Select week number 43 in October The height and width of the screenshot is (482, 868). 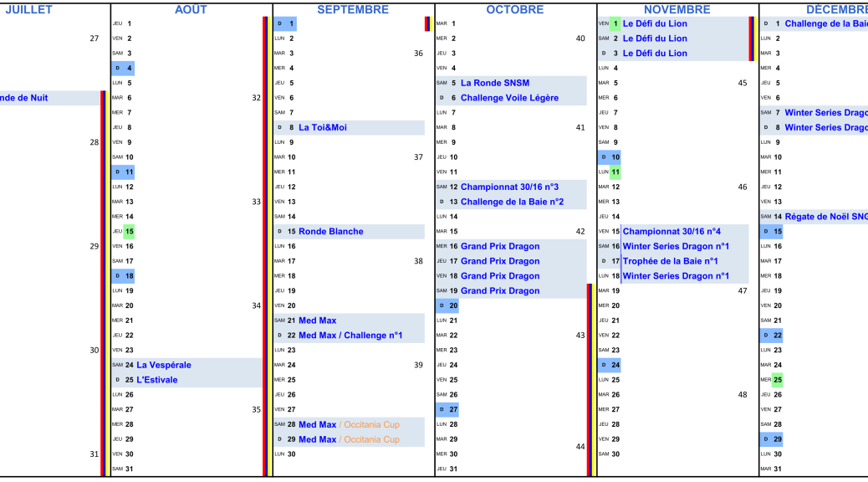point(580,336)
